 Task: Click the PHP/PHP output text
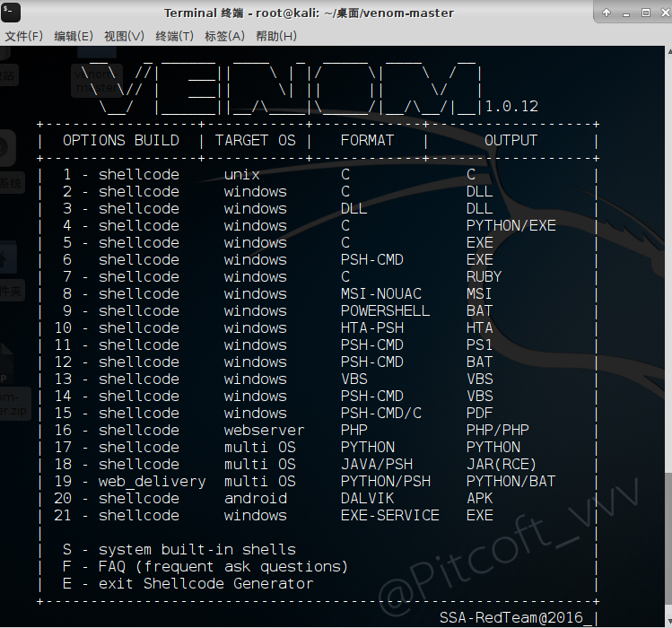point(498,431)
